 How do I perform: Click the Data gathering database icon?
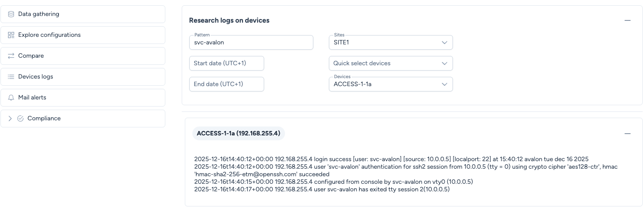click(x=11, y=14)
